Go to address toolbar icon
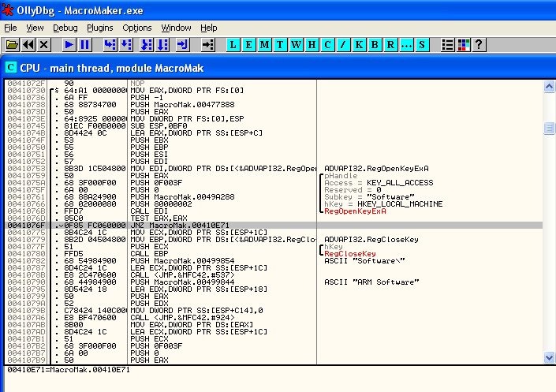Screen dimensions: 556x392 point(207,45)
